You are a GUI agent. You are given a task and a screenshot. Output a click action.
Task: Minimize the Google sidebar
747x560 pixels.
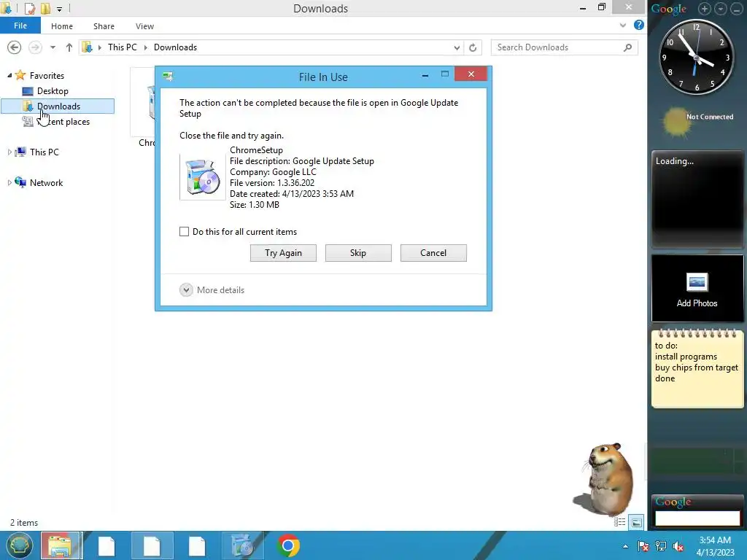(x=737, y=9)
